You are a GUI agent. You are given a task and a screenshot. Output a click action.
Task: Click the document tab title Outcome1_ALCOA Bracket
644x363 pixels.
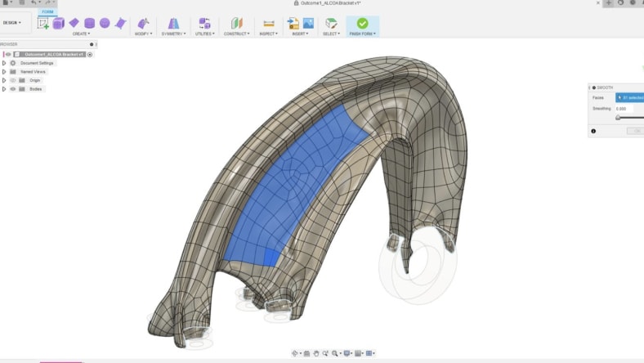pos(330,3)
